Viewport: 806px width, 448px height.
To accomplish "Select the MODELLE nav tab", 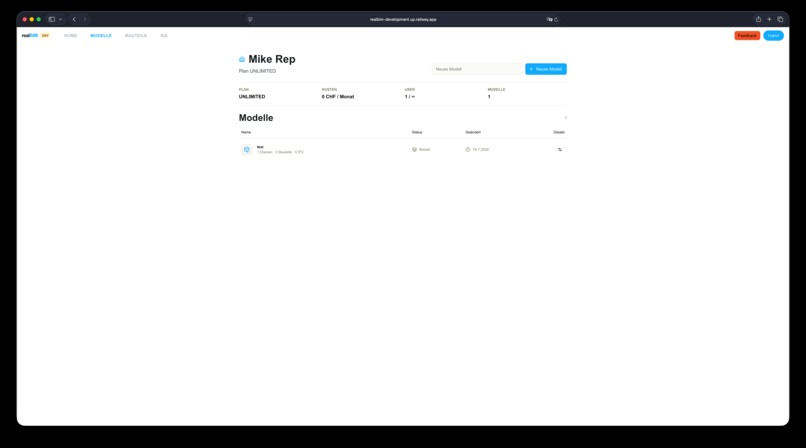I will (101, 35).
